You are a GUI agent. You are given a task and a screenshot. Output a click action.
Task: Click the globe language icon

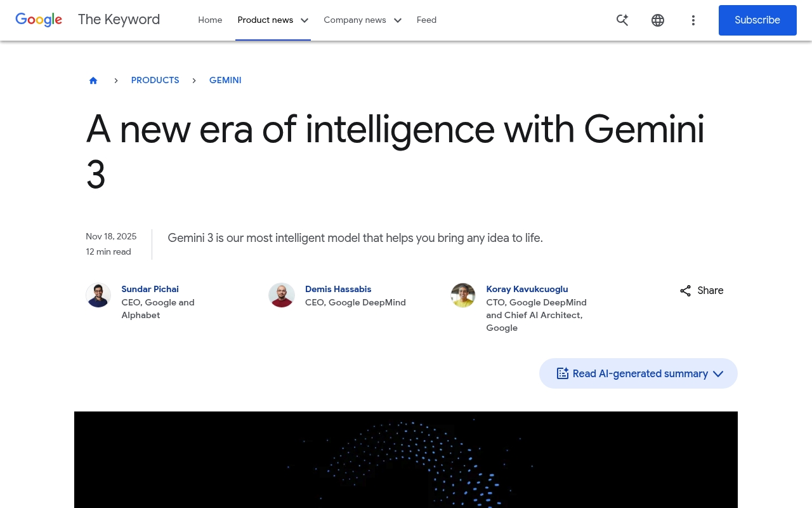(x=658, y=20)
